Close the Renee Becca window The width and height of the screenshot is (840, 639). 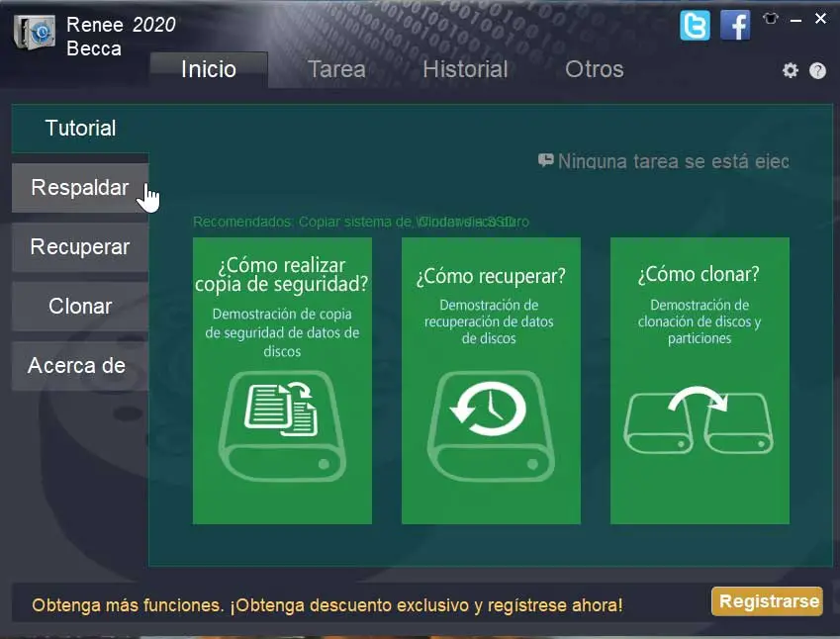pyautogui.click(x=820, y=19)
